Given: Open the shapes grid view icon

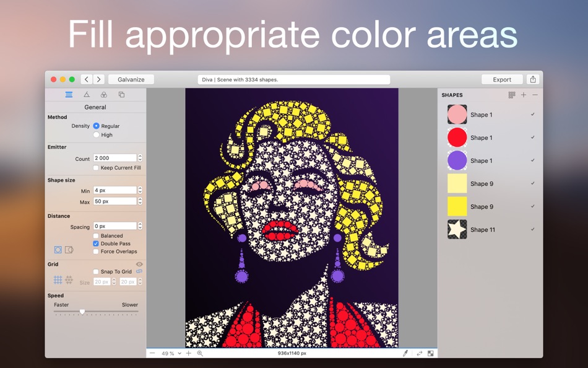Looking at the screenshot, I should coord(511,95).
